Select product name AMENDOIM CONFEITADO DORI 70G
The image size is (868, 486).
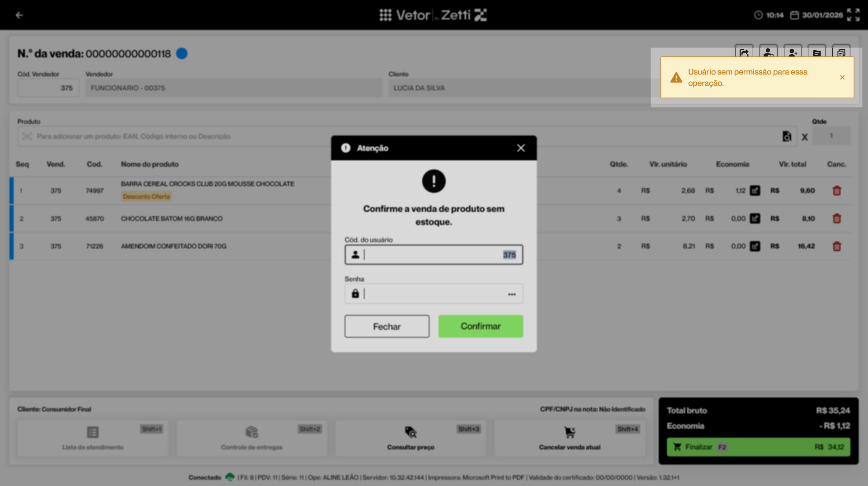coord(174,246)
